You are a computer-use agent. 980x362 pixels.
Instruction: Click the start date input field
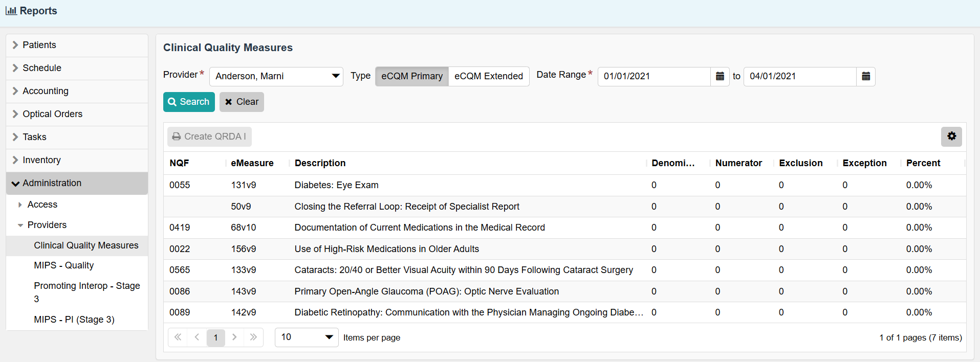[x=654, y=76]
